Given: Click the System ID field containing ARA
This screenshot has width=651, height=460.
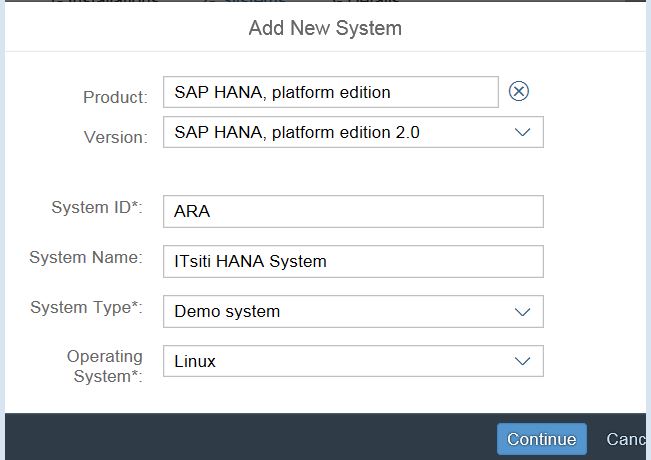Looking at the screenshot, I should 353,211.
